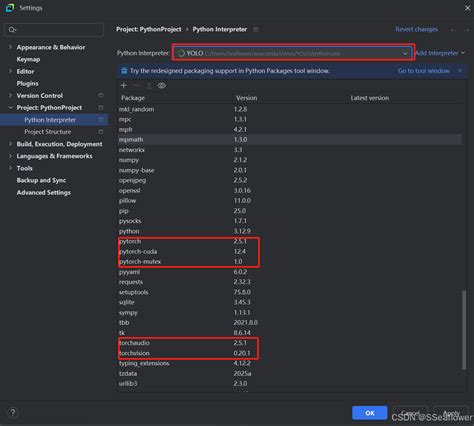Collapse the Project: PythonProject tree node
Image resolution: width=474 pixels, height=426 pixels.
[x=10, y=107]
